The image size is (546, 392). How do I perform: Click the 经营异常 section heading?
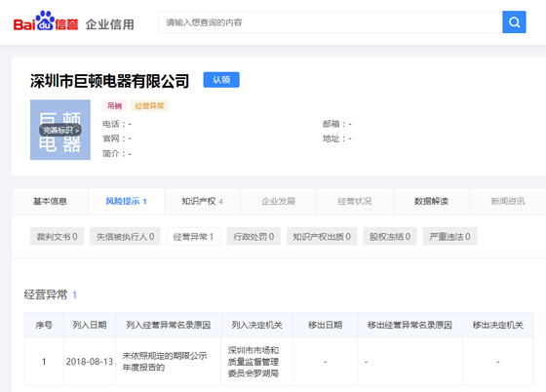(46, 294)
